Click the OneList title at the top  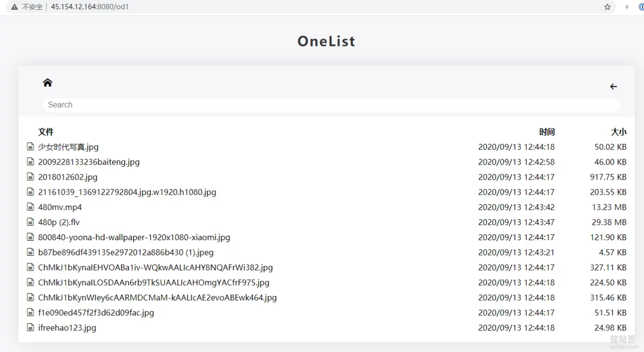click(x=326, y=41)
